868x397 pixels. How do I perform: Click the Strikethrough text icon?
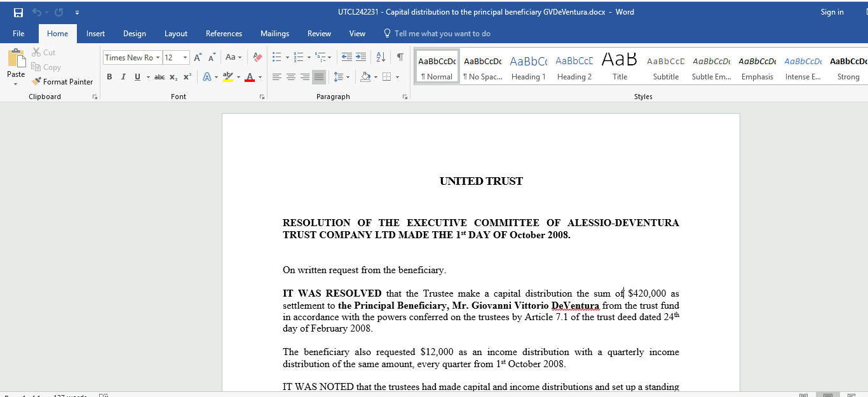point(159,77)
